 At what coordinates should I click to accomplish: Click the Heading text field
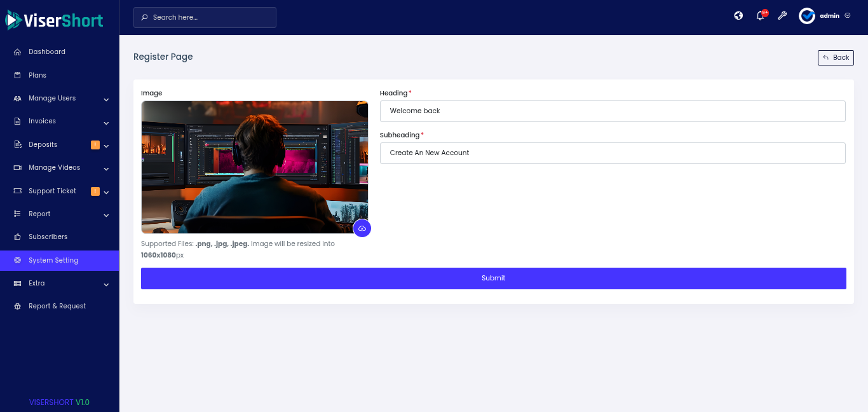613,111
